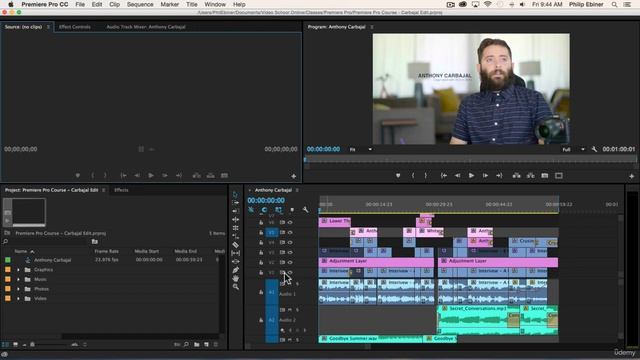Click the green label of Anthony Carbajal

click(8, 260)
